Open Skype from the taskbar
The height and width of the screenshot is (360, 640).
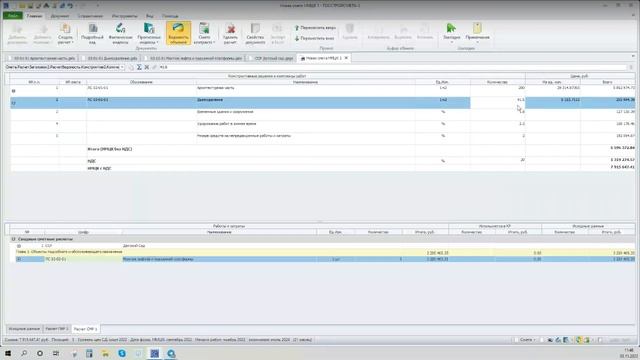122,353
